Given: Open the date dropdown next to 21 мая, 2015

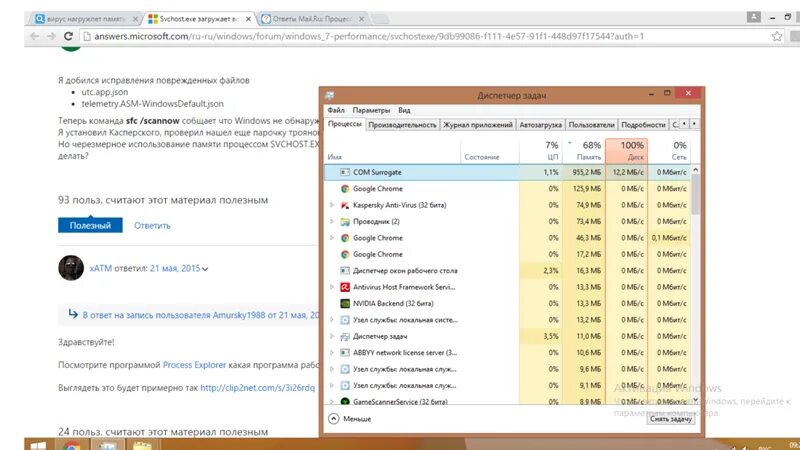Looking at the screenshot, I should 205,269.
